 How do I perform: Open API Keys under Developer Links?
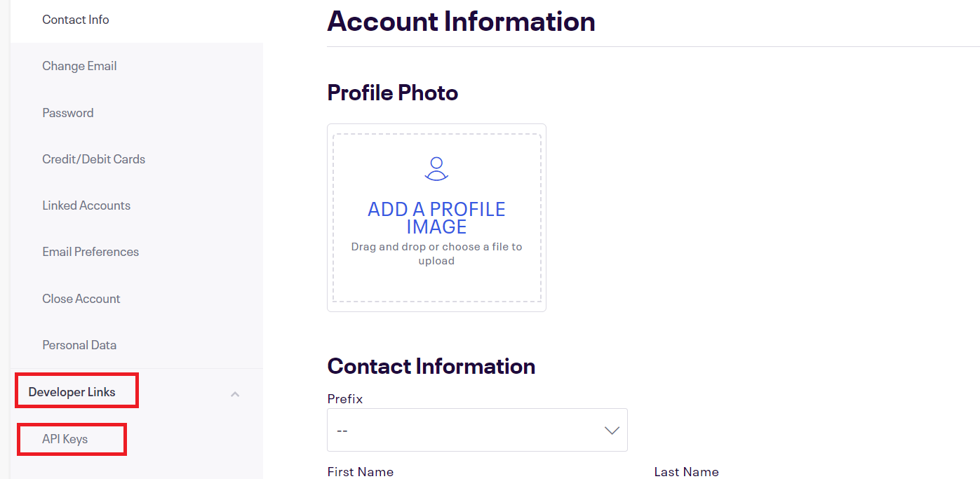65,439
